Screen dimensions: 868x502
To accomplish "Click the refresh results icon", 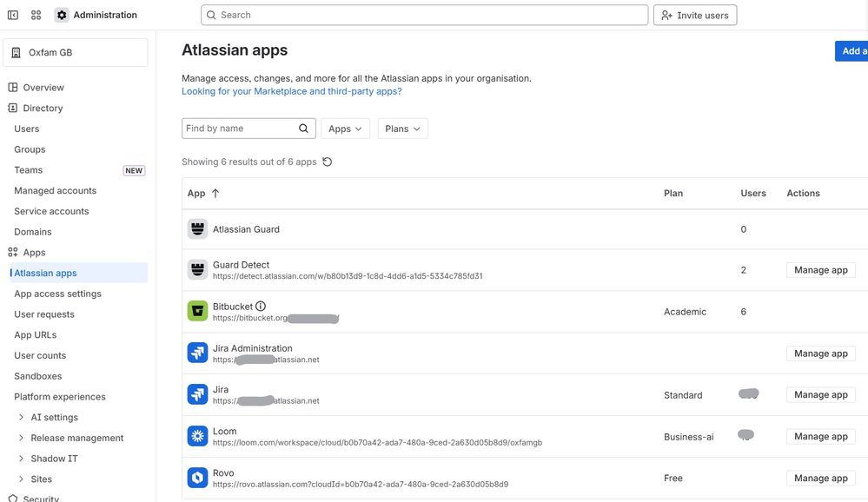I will click(328, 162).
